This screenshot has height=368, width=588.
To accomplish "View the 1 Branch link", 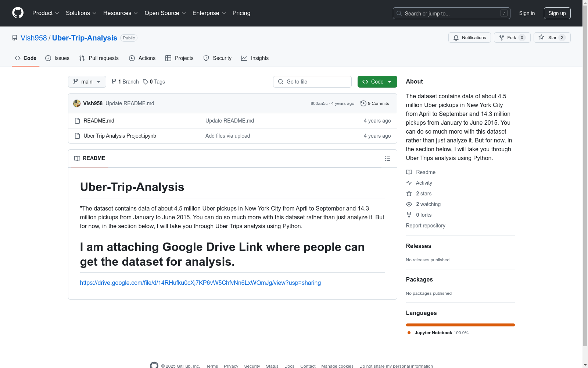I will coord(125,82).
